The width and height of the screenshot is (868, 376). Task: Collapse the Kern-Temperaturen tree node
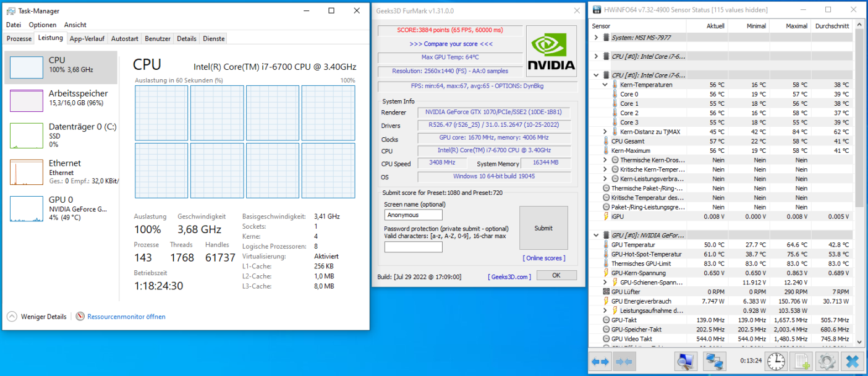pos(605,85)
